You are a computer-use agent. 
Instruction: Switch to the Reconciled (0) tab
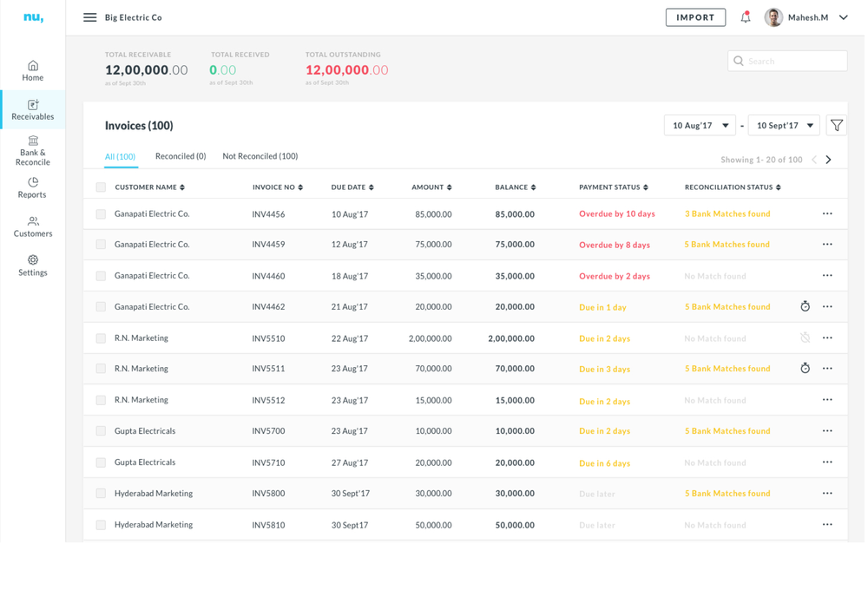[x=181, y=156]
